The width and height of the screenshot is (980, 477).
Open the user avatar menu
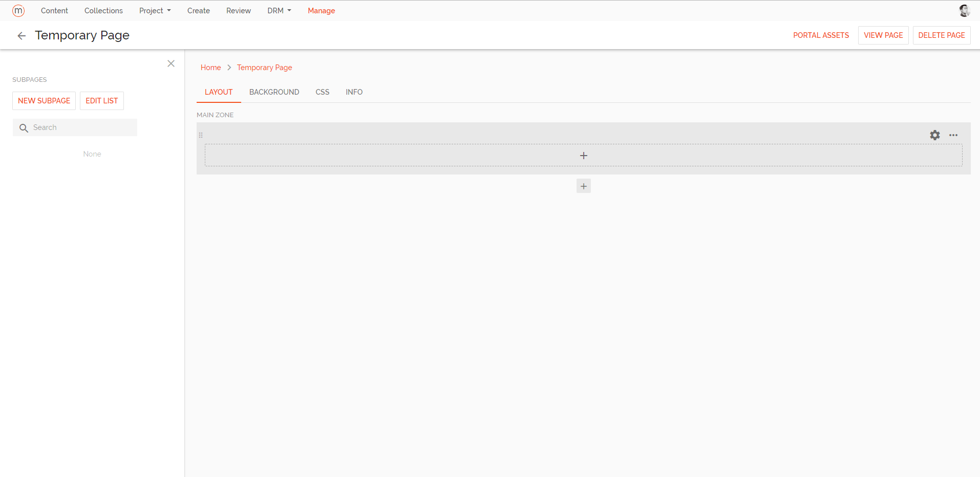tap(964, 10)
